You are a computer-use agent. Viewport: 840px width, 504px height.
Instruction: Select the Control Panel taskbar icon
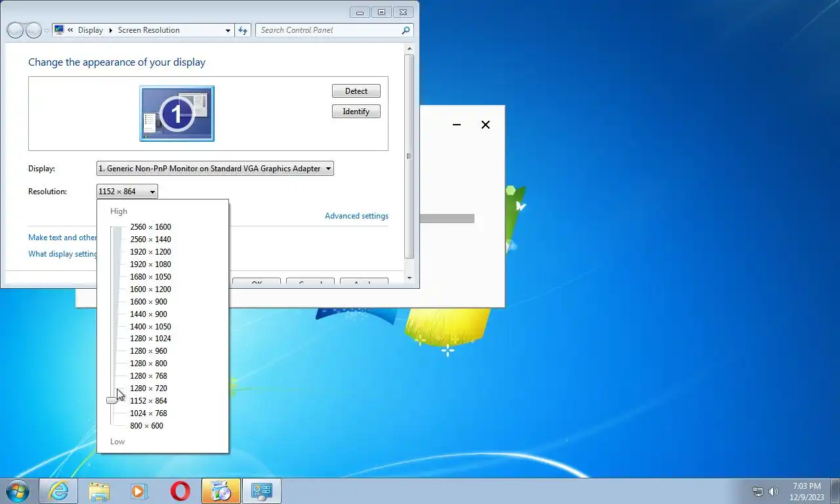click(x=262, y=491)
